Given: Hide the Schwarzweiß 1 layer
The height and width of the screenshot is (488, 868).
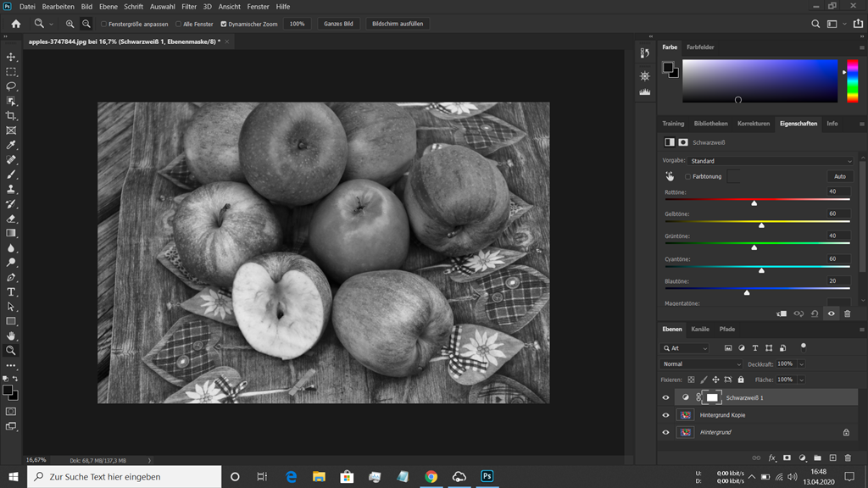Looking at the screenshot, I should tap(666, 397).
